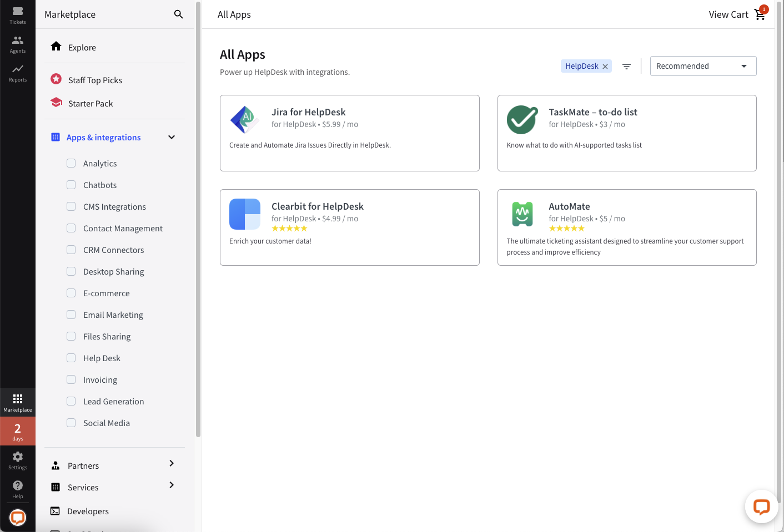This screenshot has height=532, width=784.
Task: Check the Analytics category box
Action: pos(71,163)
